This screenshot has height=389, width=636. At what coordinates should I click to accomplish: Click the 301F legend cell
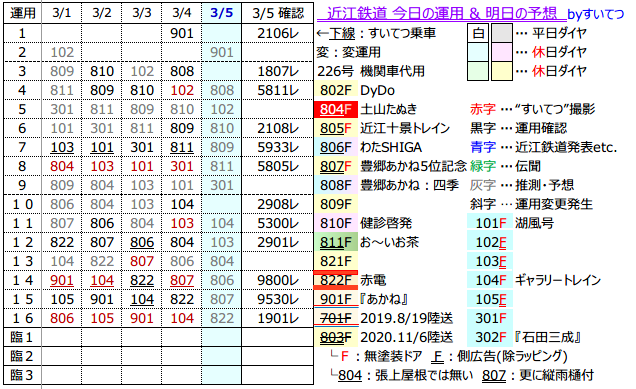click(490, 318)
